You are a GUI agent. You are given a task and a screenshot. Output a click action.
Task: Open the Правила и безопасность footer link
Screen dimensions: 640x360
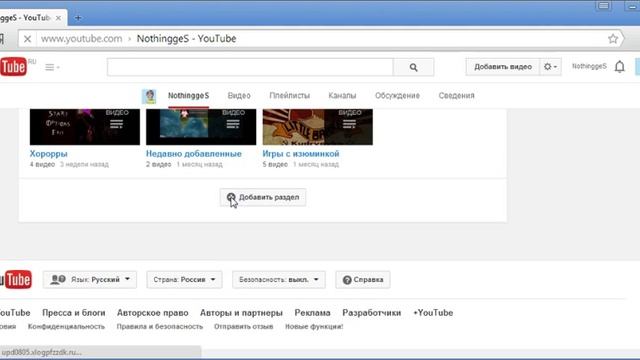(160, 327)
